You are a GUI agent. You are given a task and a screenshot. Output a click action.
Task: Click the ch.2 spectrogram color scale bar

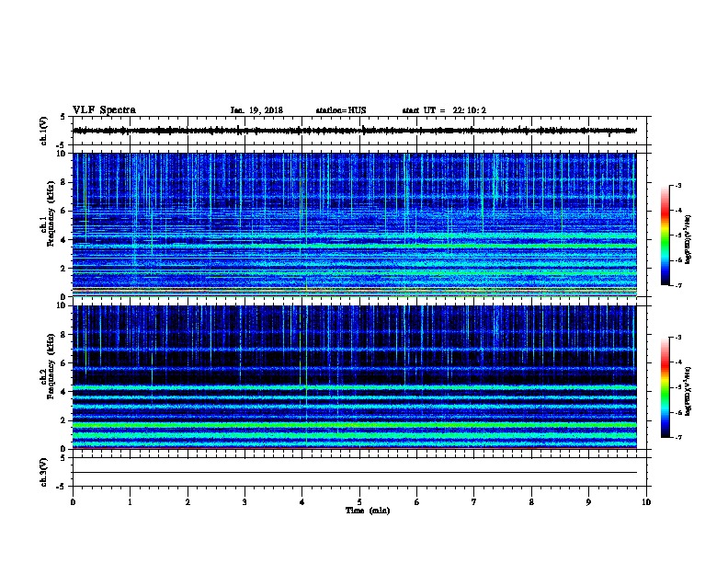click(665, 387)
